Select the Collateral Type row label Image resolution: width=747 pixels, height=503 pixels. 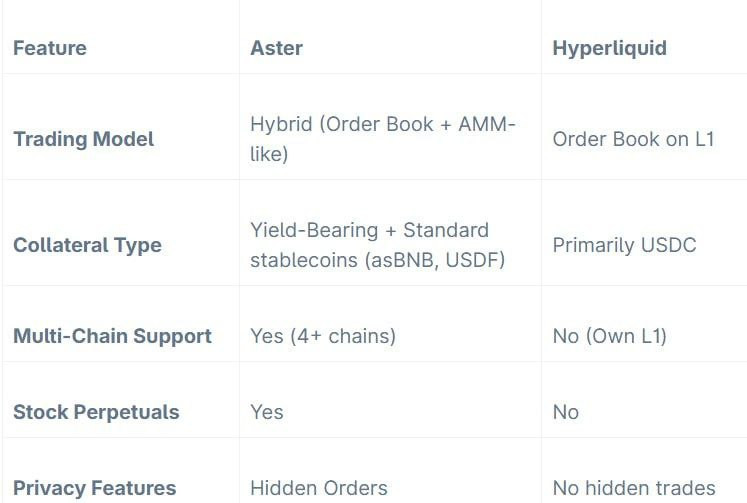pyautogui.click(x=87, y=245)
